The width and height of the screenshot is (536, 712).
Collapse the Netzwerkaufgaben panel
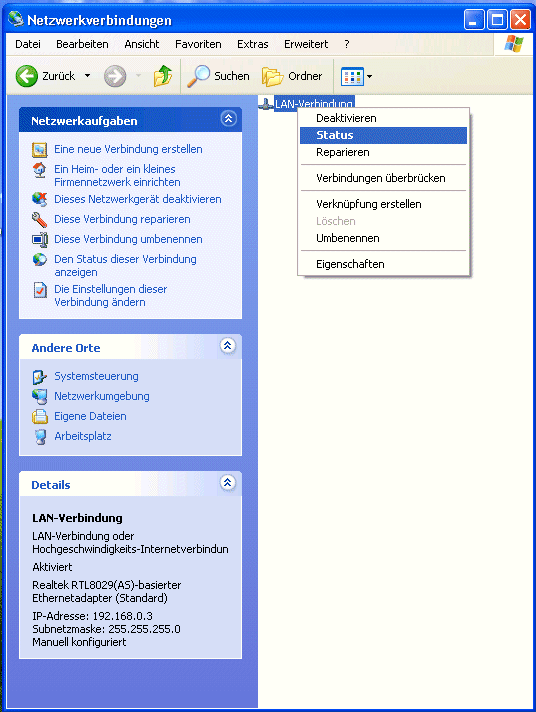coord(228,119)
